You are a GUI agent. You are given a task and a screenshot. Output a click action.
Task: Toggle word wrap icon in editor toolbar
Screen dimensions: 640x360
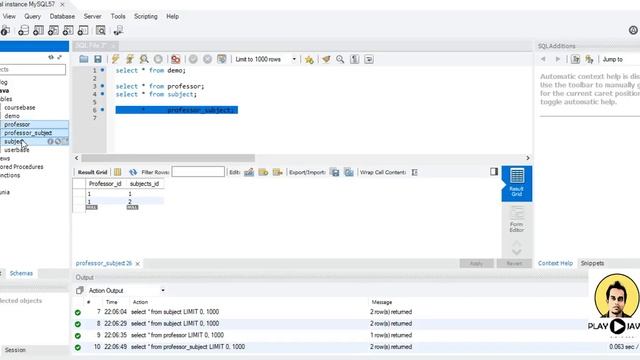tap(369, 59)
